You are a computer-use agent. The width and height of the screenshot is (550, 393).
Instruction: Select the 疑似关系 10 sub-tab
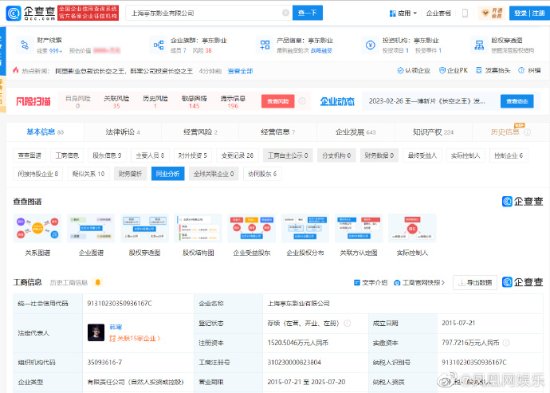(88, 173)
